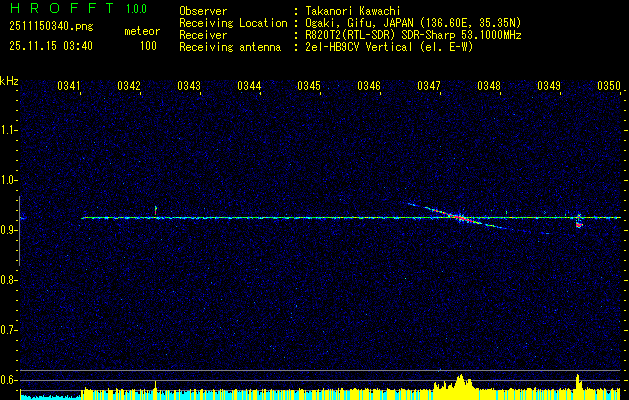The image size is (629, 400).
Task: Click the yellow intensity peak near 0349
Action: pos(578,386)
